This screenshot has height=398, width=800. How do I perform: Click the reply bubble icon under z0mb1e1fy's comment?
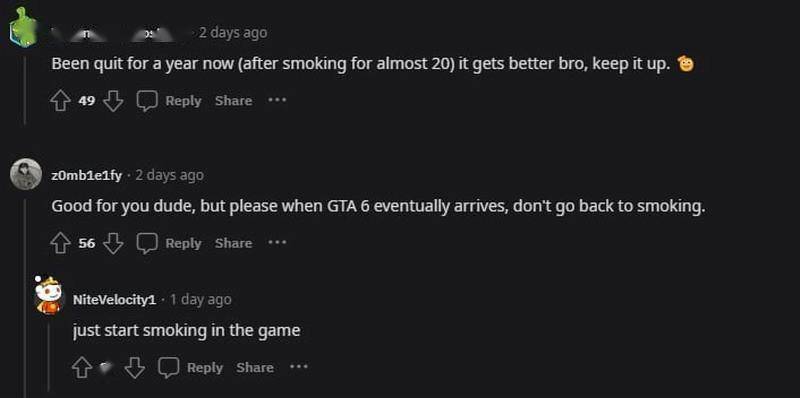point(147,243)
